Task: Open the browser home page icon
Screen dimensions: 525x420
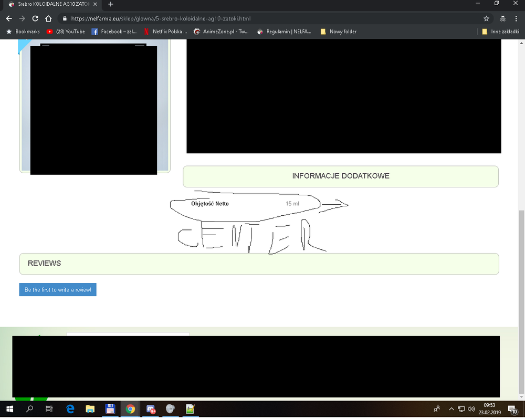Action: pos(48,17)
